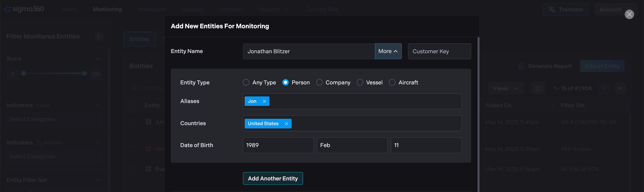Remove the United States country tag
The image size is (644, 192).
(286, 123)
